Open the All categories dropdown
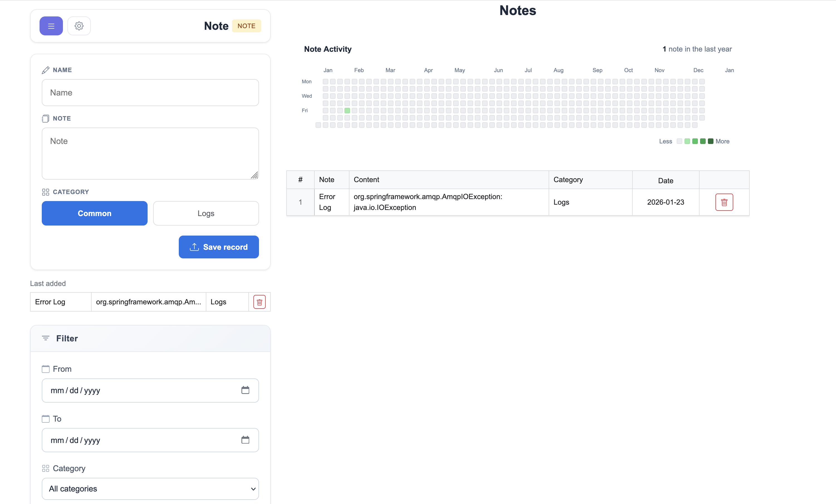 pyautogui.click(x=150, y=489)
